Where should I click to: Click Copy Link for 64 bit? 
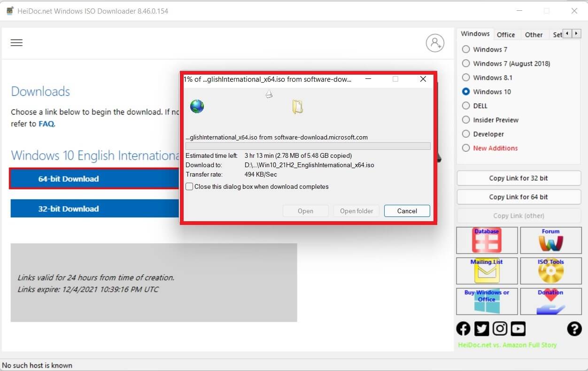[518, 197]
